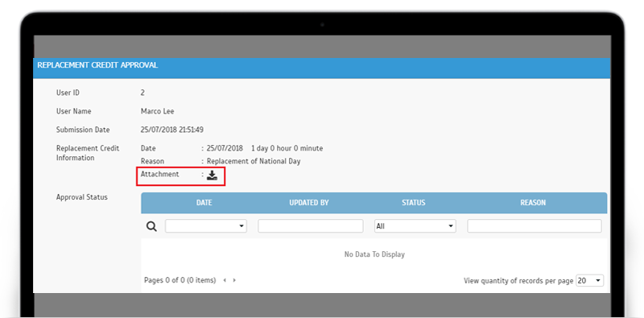Image resolution: width=644 pixels, height=318 pixels.
Task: Select submission date 25/07/2018 21:51:49
Action: click(172, 130)
